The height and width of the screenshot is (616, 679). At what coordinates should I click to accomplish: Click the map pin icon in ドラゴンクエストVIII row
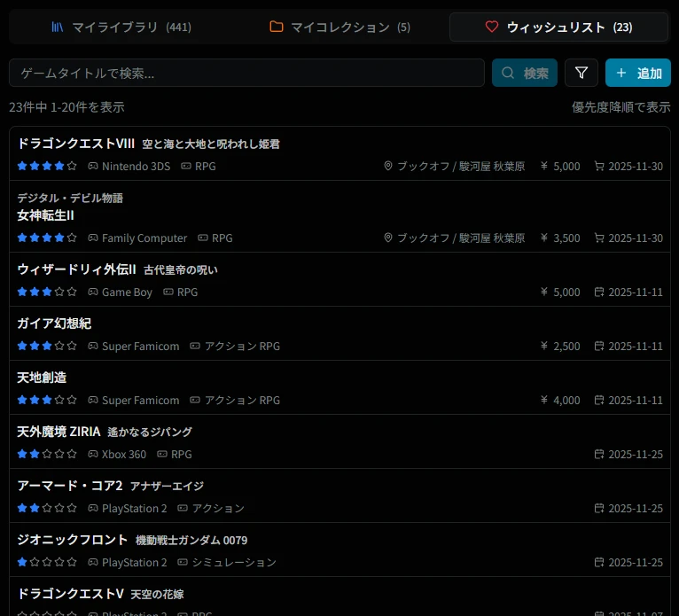coord(388,166)
